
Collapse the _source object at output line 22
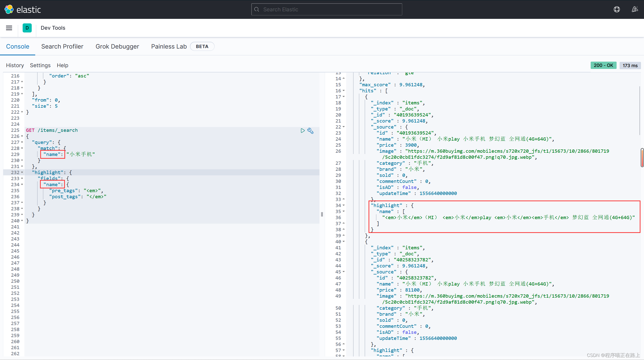(x=344, y=127)
